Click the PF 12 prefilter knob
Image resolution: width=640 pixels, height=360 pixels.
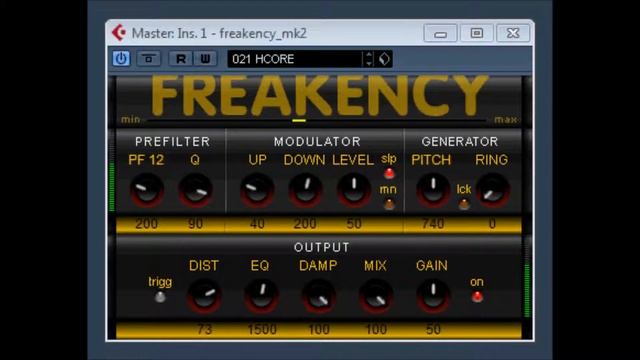tap(147, 190)
